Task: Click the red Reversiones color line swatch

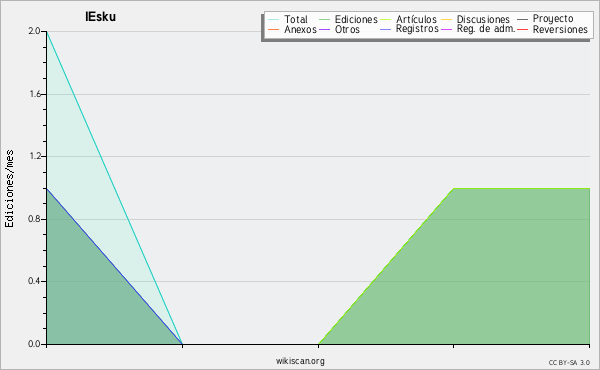Action: tap(522, 29)
